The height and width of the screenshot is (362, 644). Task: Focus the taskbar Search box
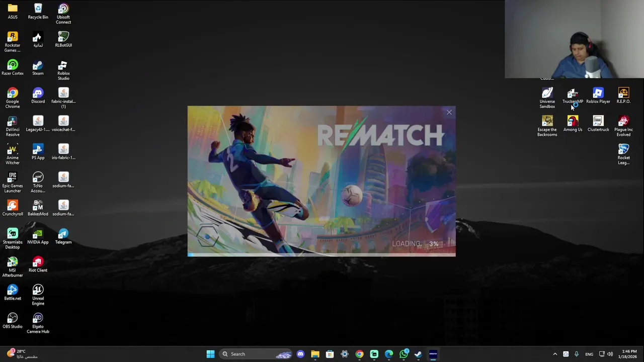pyautogui.click(x=256, y=354)
